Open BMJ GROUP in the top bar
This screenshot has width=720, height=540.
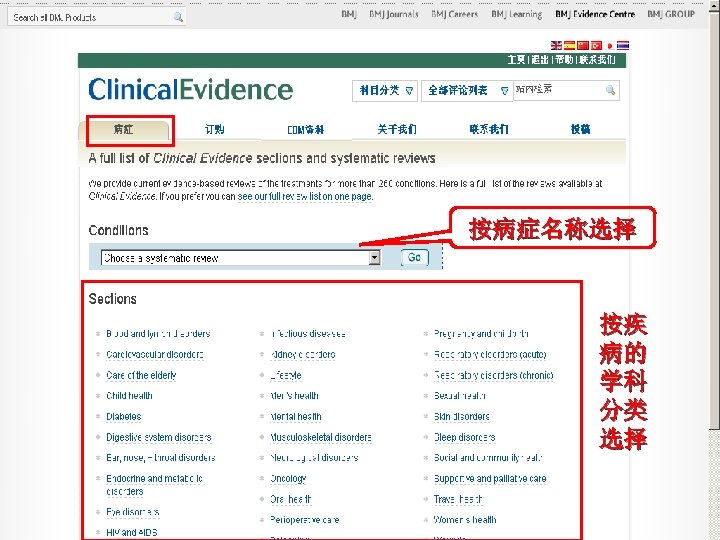pos(671,14)
